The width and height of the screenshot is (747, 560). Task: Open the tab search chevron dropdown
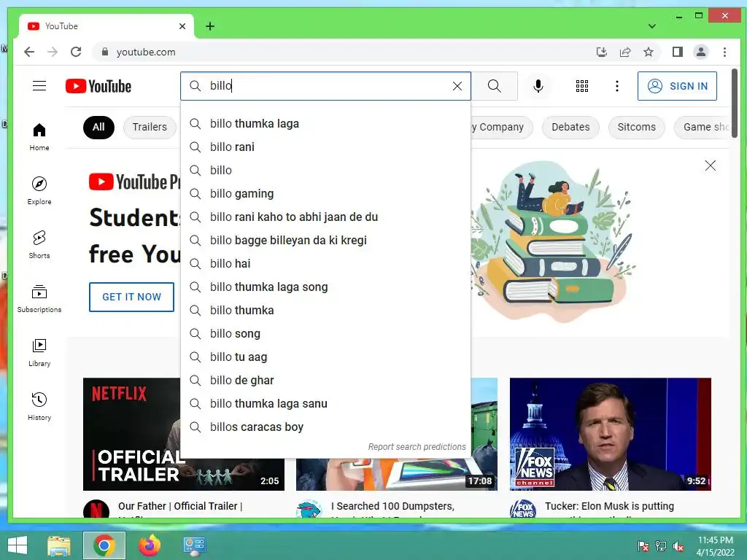pos(651,26)
